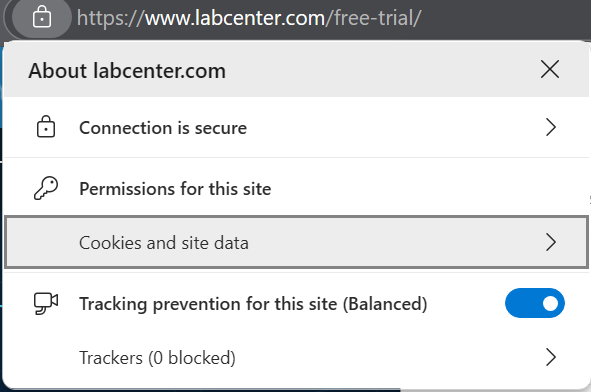The width and height of the screenshot is (591, 392).
Task: Click the lock icon beside Connection is secure
Action: (x=46, y=127)
